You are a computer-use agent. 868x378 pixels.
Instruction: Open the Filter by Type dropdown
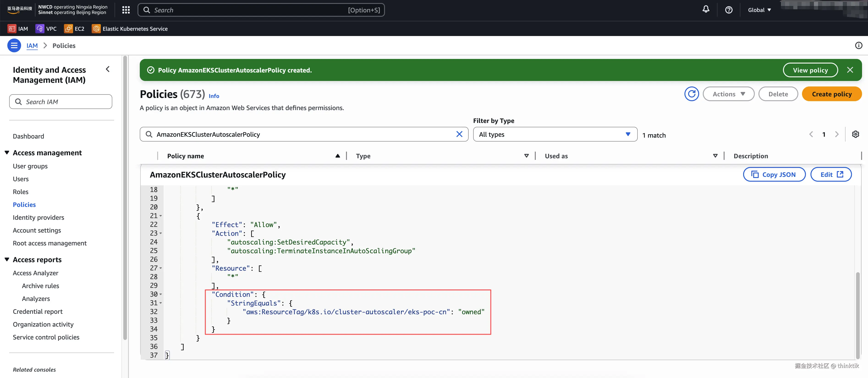point(555,134)
